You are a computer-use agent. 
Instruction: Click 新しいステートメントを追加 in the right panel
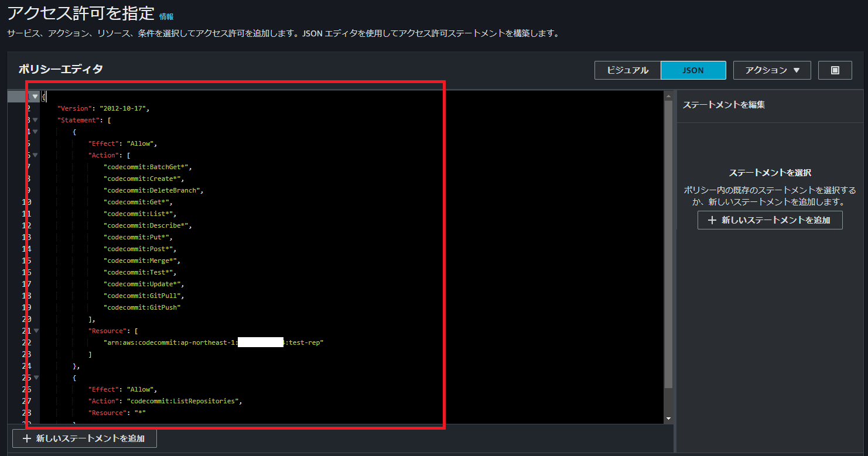click(770, 220)
